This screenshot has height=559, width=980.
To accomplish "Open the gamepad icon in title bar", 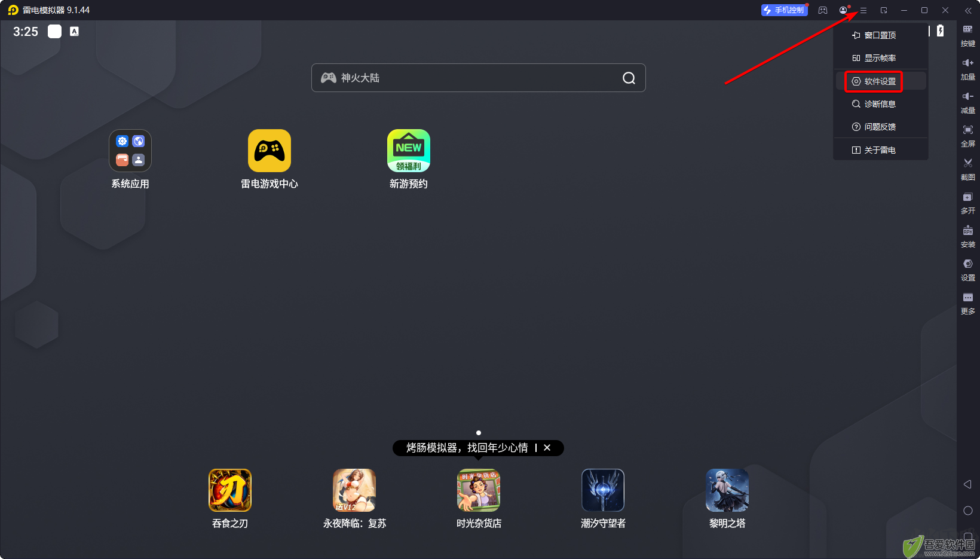I will 823,10.
